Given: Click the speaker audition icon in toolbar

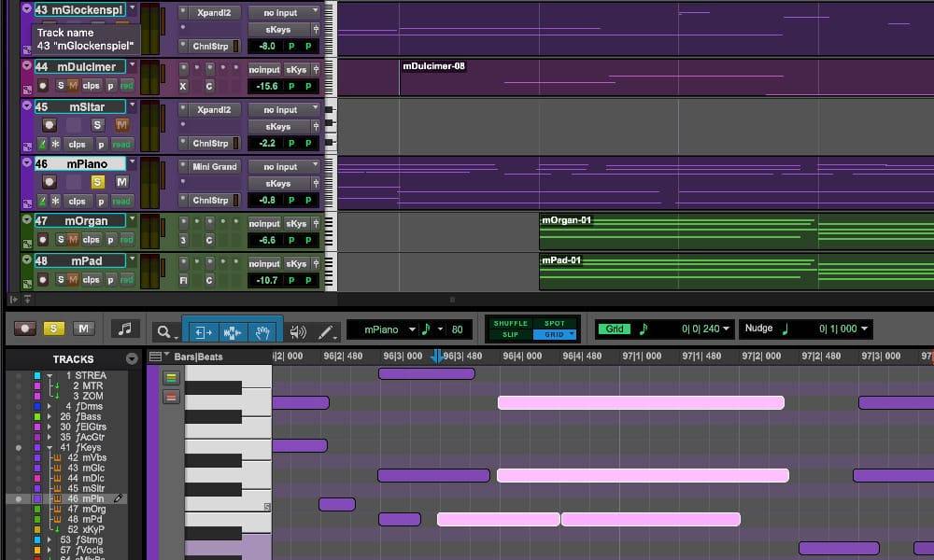Looking at the screenshot, I should tap(300, 331).
